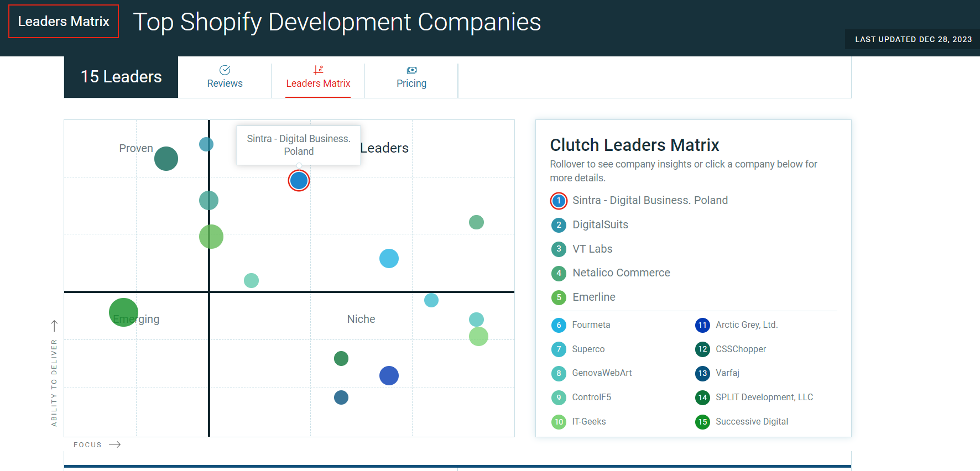Open the Superco company link

click(x=588, y=349)
